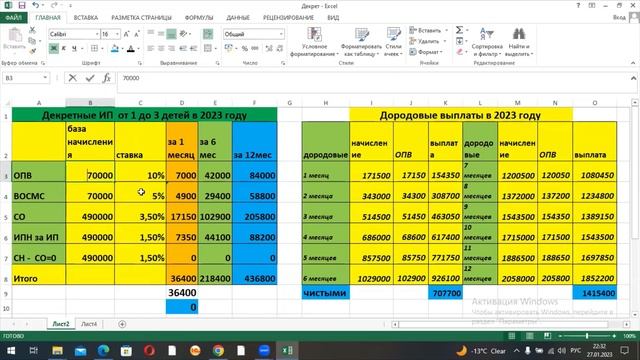Open the number format dropdown
640x360 pixels.
(x=281, y=34)
